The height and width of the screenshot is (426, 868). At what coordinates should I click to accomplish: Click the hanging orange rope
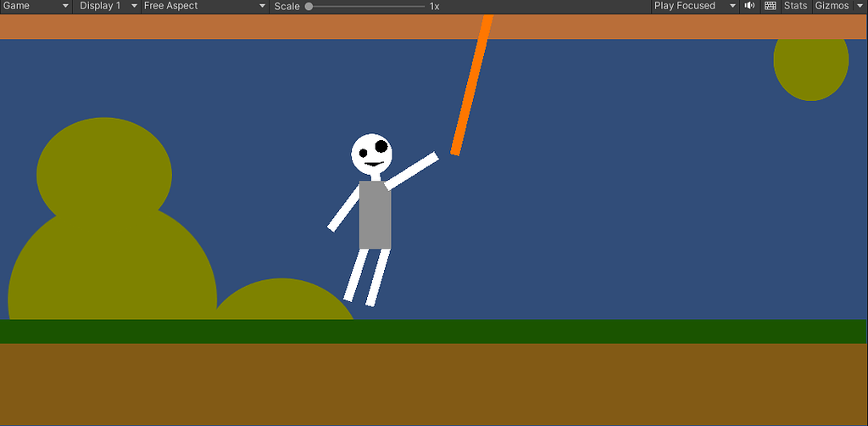(x=471, y=85)
